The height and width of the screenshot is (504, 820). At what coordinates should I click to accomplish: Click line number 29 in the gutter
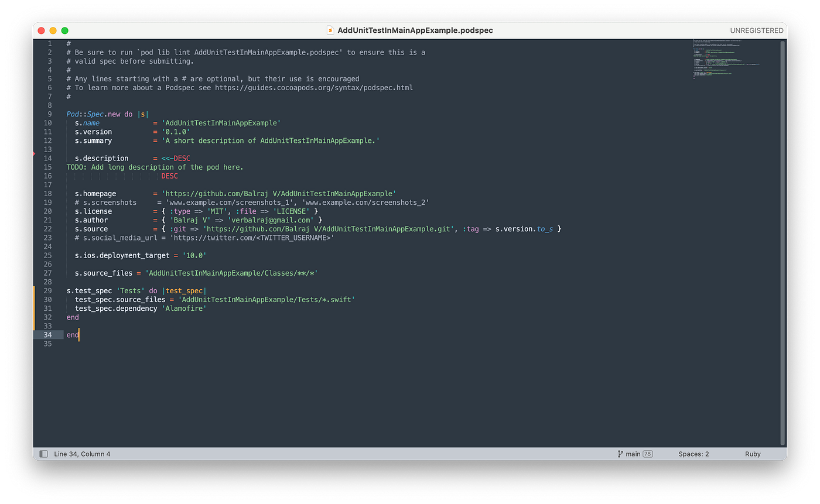[47, 291]
